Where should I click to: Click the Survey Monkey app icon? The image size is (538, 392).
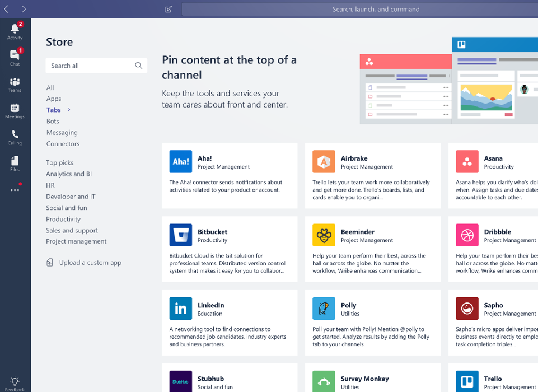[x=324, y=381]
